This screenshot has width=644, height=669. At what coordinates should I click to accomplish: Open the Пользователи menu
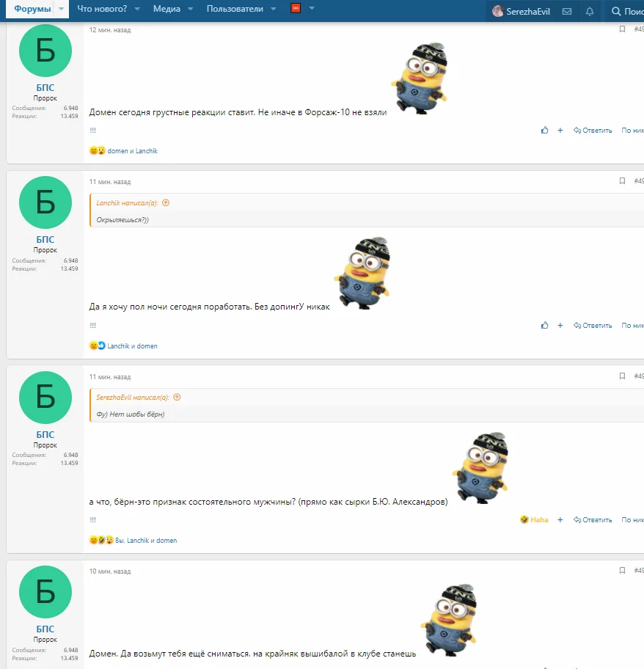(235, 9)
